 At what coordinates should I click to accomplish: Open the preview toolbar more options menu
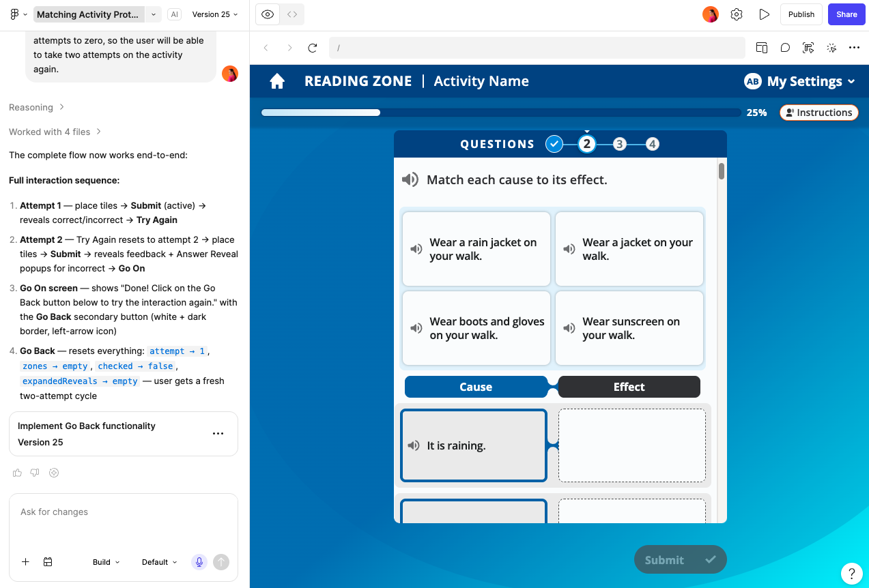coord(854,48)
